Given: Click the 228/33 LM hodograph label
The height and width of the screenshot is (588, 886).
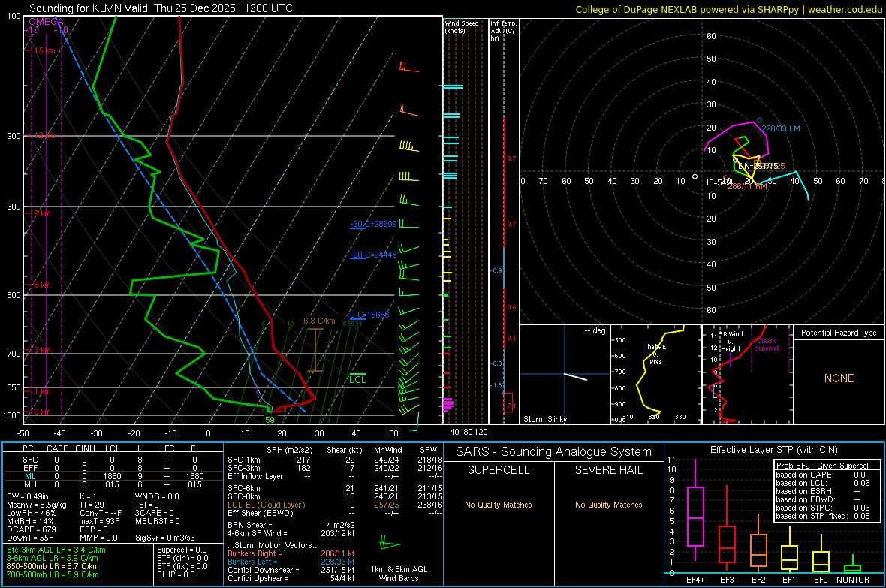Looking at the screenshot, I should (x=781, y=128).
